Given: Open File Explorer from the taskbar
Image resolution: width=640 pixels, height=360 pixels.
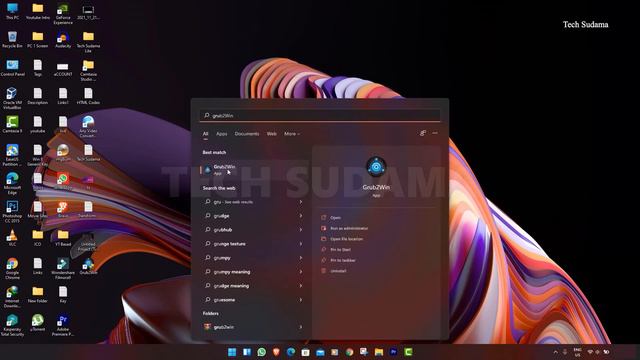Looking at the screenshot, I should point(379,352).
